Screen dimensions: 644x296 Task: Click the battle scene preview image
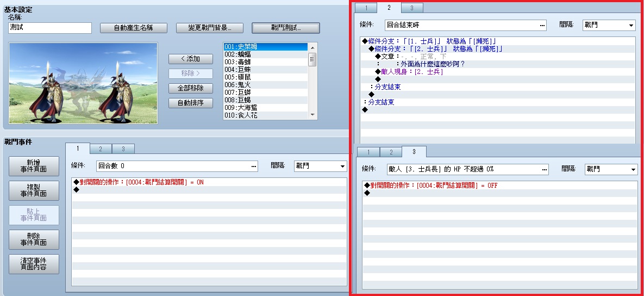coord(83,83)
